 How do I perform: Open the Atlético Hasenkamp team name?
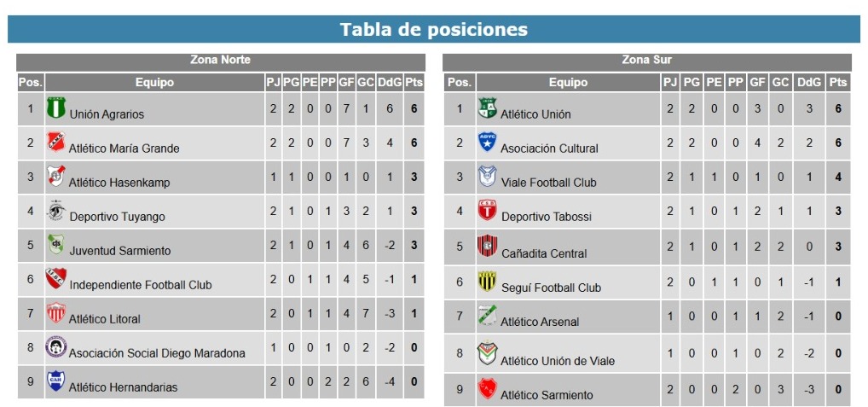point(119,183)
